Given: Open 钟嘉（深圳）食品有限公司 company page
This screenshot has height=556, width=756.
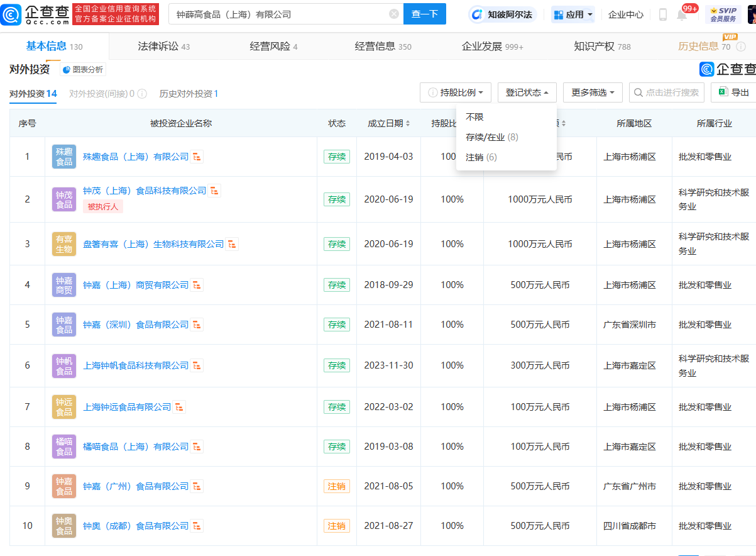Looking at the screenshot, I should [x=136, y=324].
